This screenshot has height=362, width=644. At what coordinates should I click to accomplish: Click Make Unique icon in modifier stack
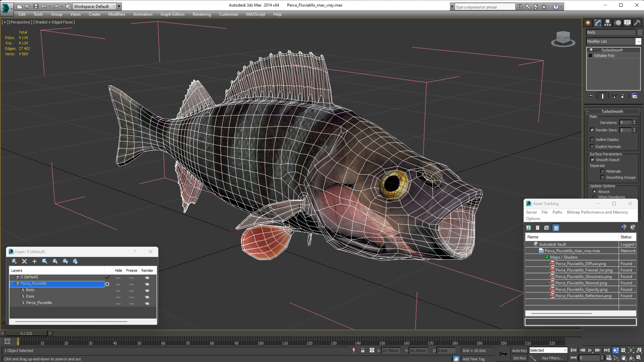point(614,96)
